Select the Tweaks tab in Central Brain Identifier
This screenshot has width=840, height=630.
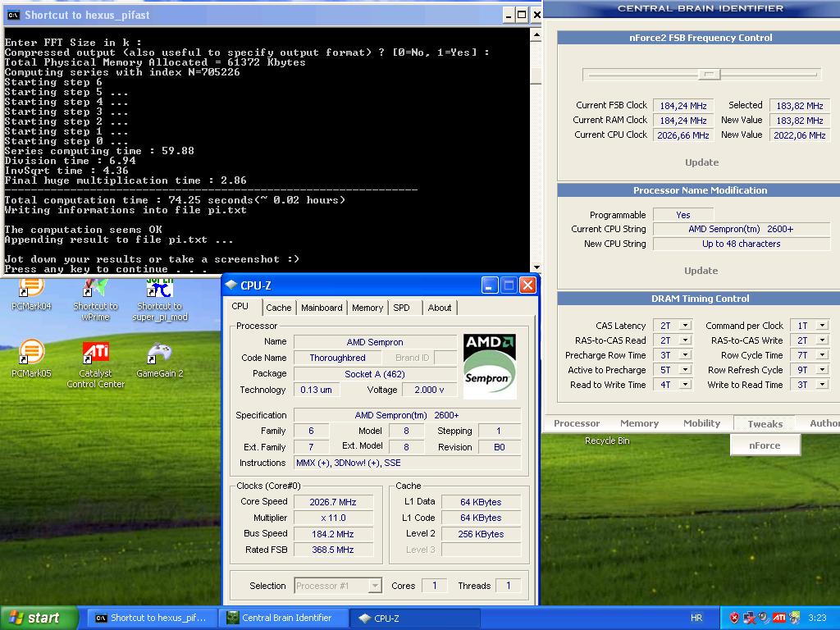(x=765, y=424)
